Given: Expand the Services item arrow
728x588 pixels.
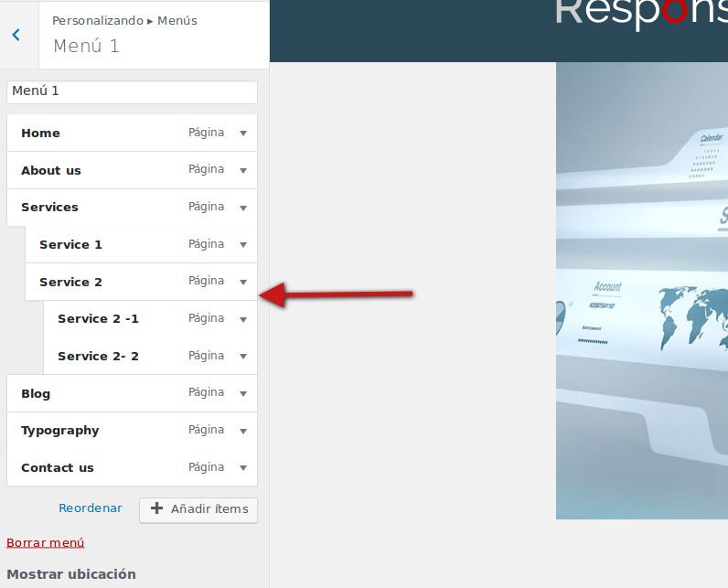Looking at the screenshot, I should (243, 208).
